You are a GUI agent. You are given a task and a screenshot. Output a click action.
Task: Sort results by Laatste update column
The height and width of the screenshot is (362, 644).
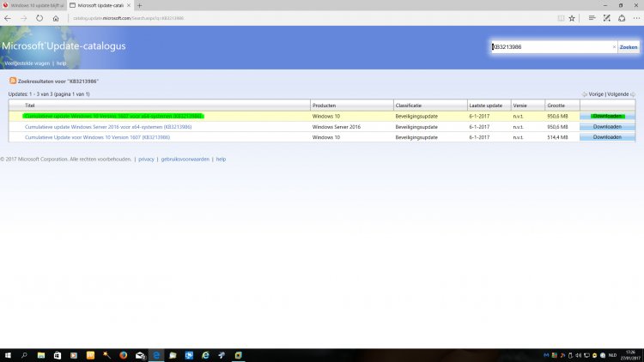click(x=486, y=106)
